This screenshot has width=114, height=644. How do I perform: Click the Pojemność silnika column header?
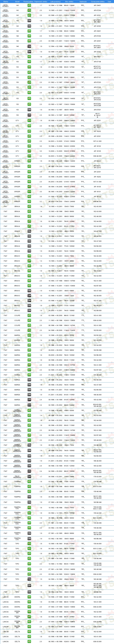pyautogui.click(x=41, y=1)
